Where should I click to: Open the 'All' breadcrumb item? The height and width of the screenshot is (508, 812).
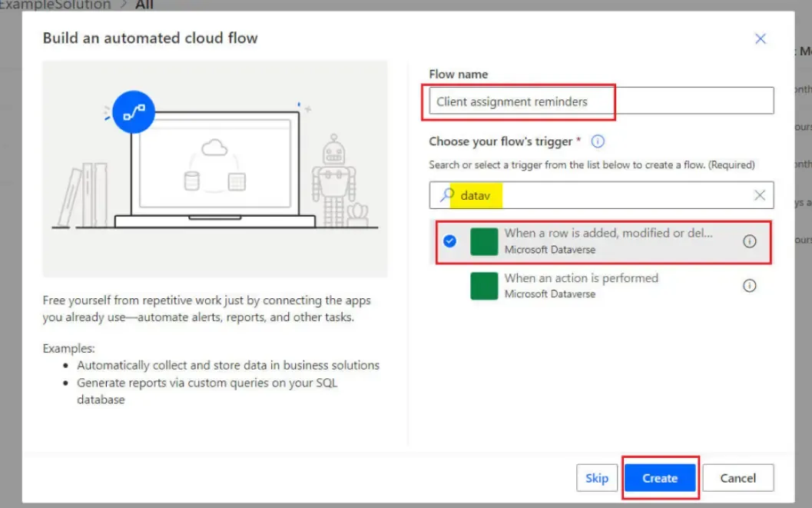click(x=144, y=5)
